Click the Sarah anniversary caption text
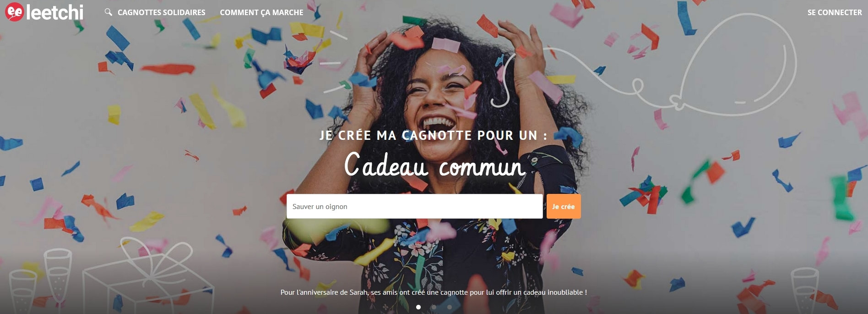Viewport: 868px width, 314px height. point(434,292)
